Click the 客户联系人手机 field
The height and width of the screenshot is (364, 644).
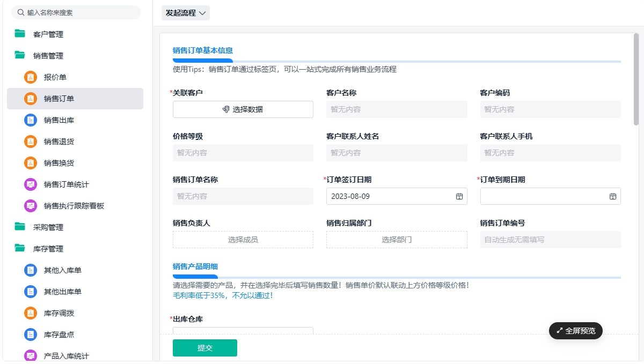tap(550, 153)
